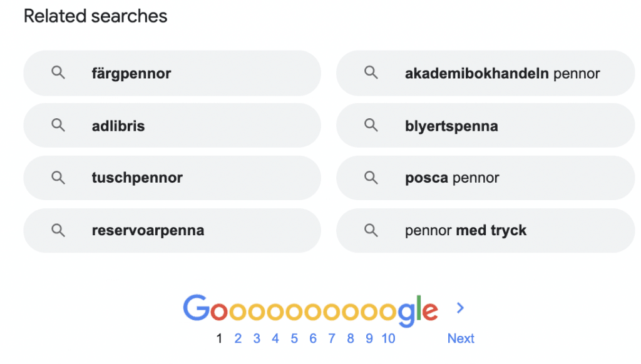Viewport: 641px width, 364px height.
Task: Search for the related term färgpennor
Action: click(x=131, y=74)
